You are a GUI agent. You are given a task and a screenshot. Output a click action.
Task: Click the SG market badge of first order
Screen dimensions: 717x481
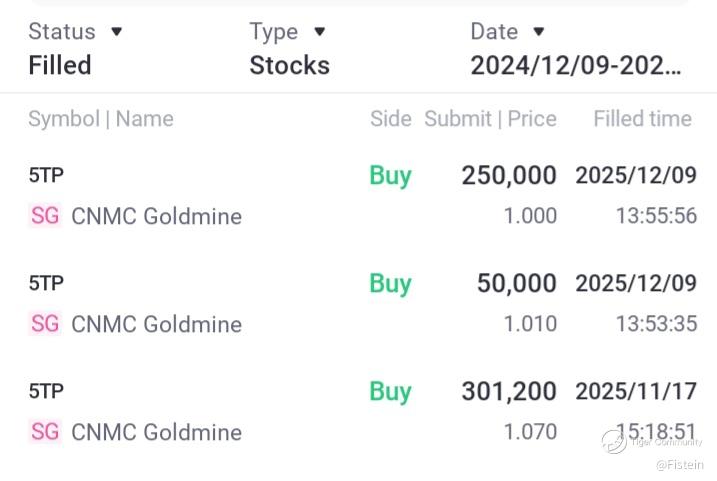click(x=45, y=216)
